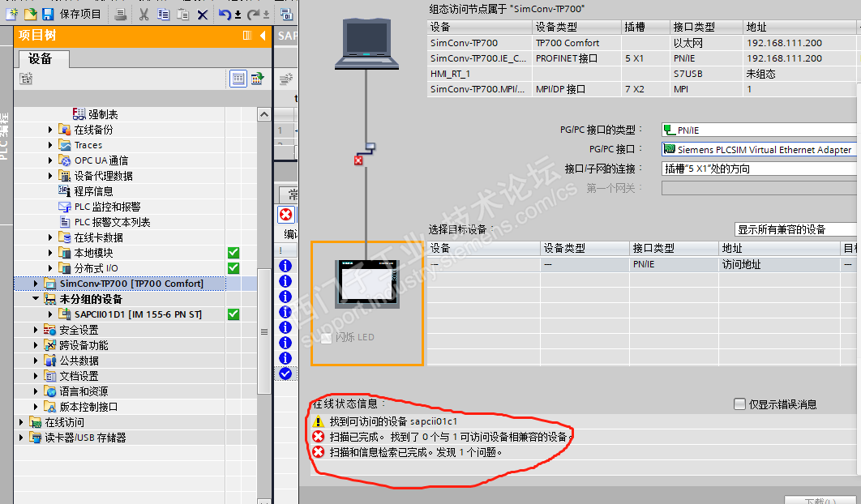Click the green check mark for 分布式 I/O
Screen dimensions: 861x504
pos(233,268)
